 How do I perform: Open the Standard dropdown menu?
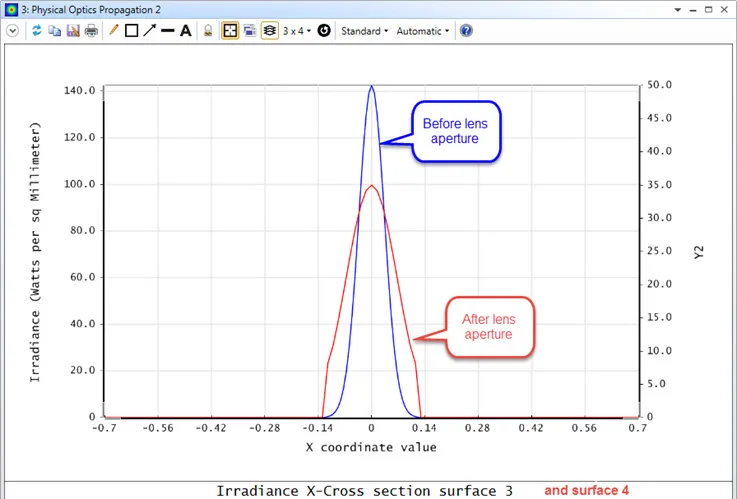tap(365, 31)
